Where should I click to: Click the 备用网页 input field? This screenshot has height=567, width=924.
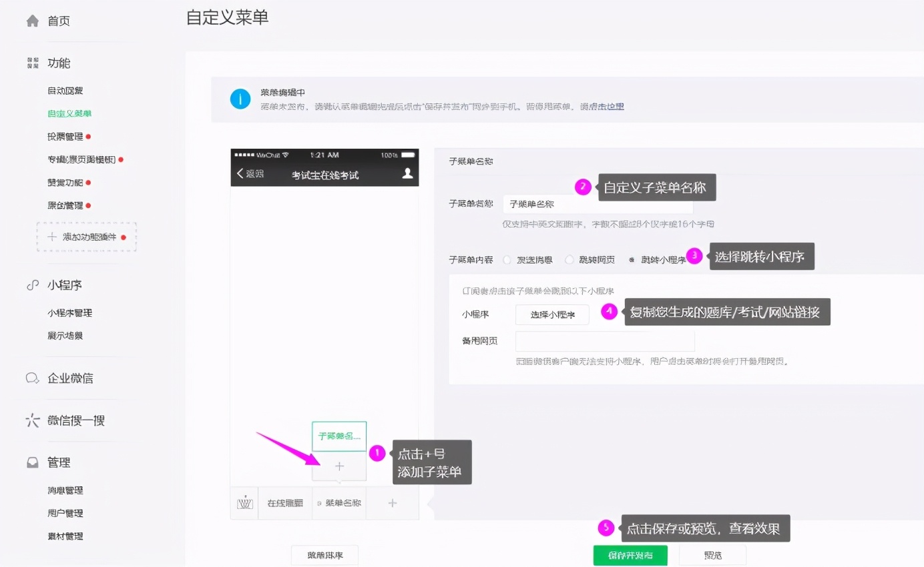[605, 341]
